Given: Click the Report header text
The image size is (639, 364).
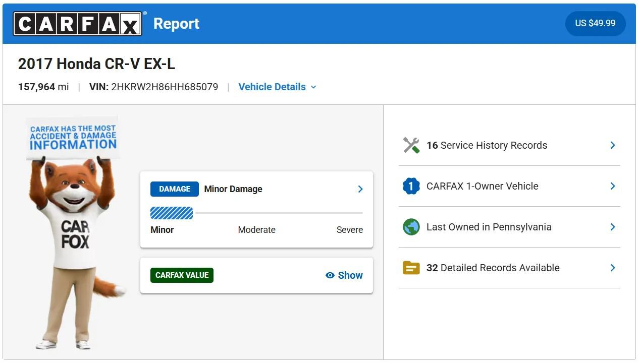Looking at the screenshot, I should (x=176, y=24).
